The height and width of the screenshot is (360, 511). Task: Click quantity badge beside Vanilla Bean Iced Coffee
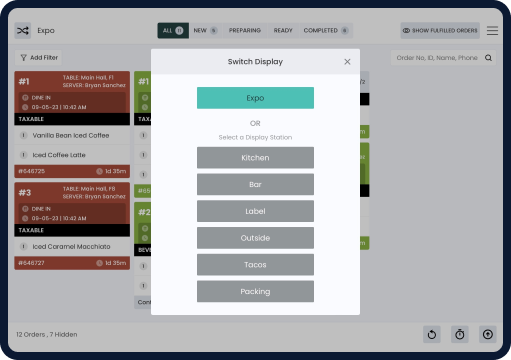click(23, 135)
